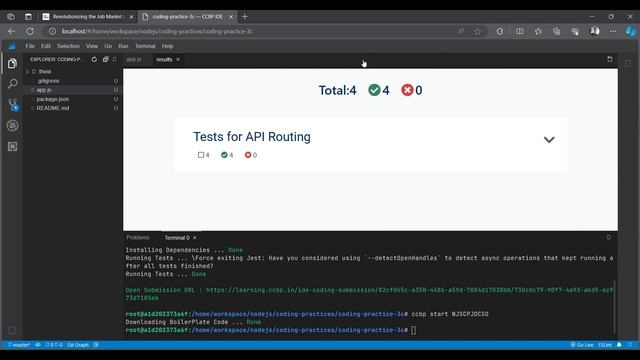The width and height of the screenshot is (640, 360).
Task: Click the browser back arrow
Action: (11, 31)
